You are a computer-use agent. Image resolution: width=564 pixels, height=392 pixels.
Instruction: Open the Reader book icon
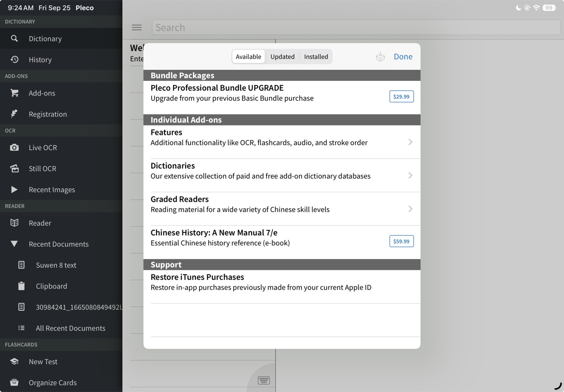coord(15,223)
